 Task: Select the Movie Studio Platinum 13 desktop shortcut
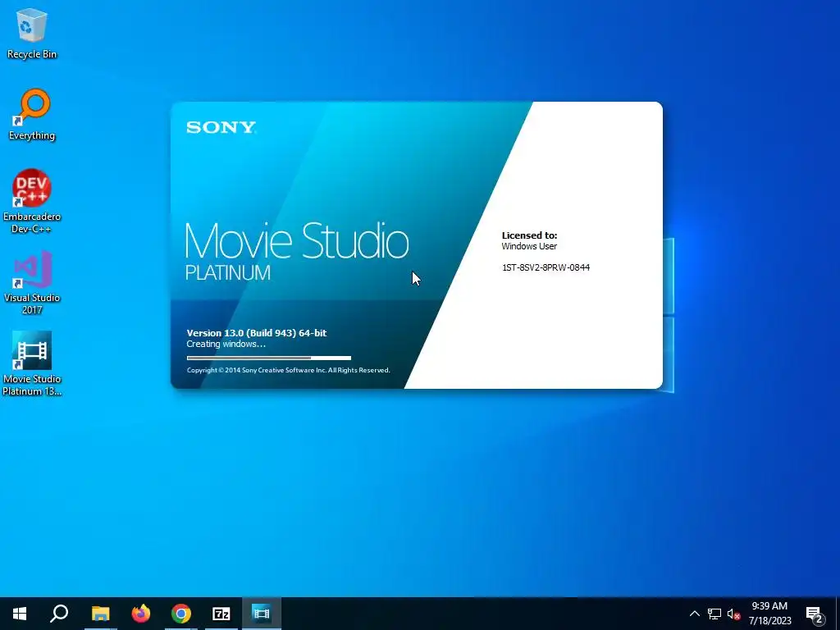coord(32,363)
